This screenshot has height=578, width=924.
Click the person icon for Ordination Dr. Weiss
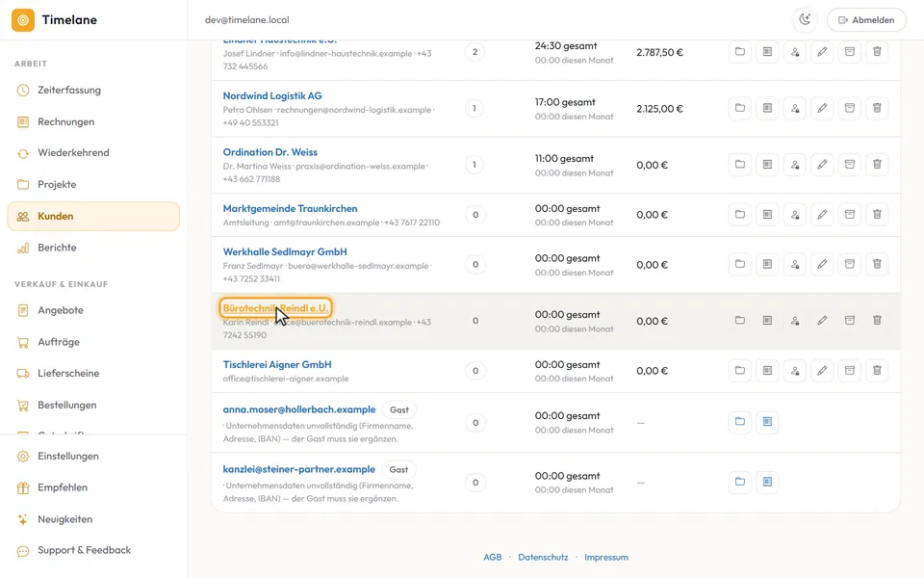click(x=794, y=165)
